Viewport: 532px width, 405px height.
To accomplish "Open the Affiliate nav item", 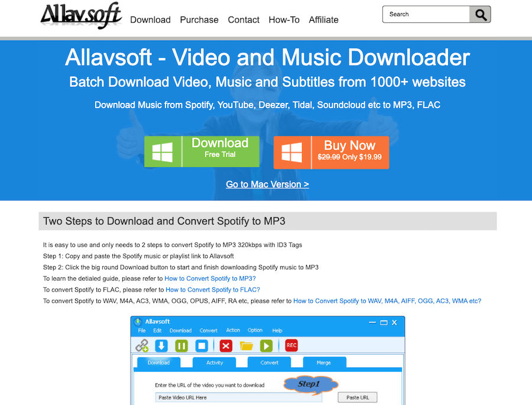I will pyautogui.click(x=324, y=20).
